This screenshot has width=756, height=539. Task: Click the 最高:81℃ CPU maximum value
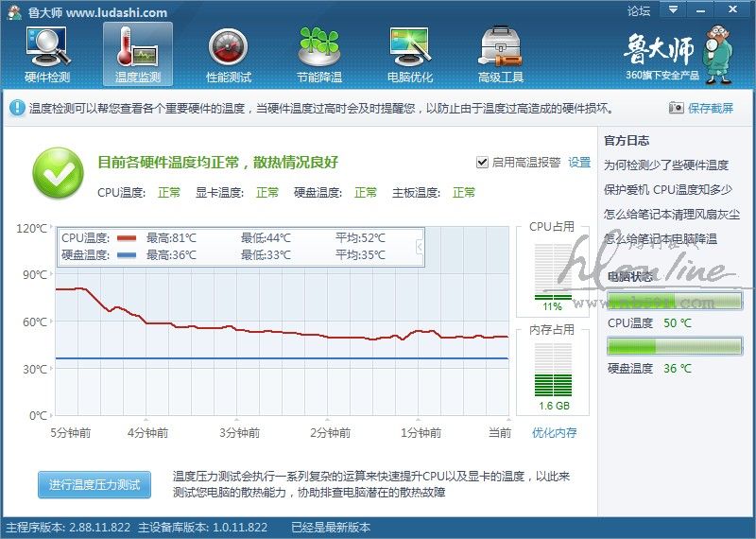(172, 238)
